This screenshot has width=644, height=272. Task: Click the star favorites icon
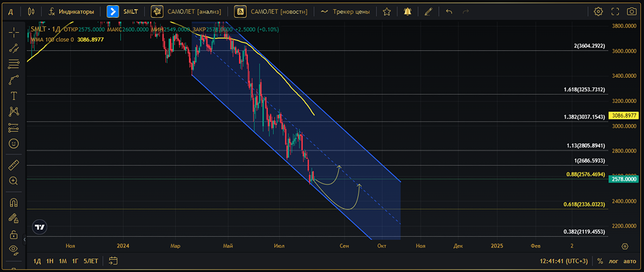(x=386, y=12)
